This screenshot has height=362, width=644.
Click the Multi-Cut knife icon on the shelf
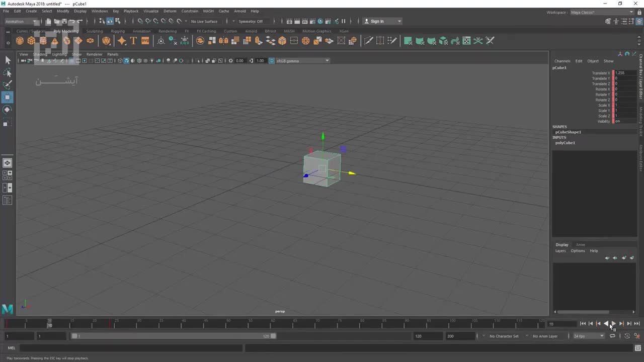(368, 41)
